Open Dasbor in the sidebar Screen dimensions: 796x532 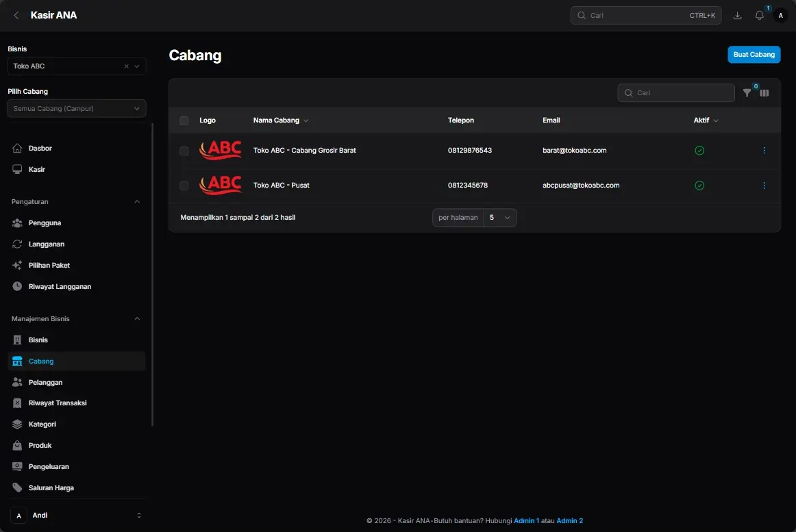tap(77, 148)
